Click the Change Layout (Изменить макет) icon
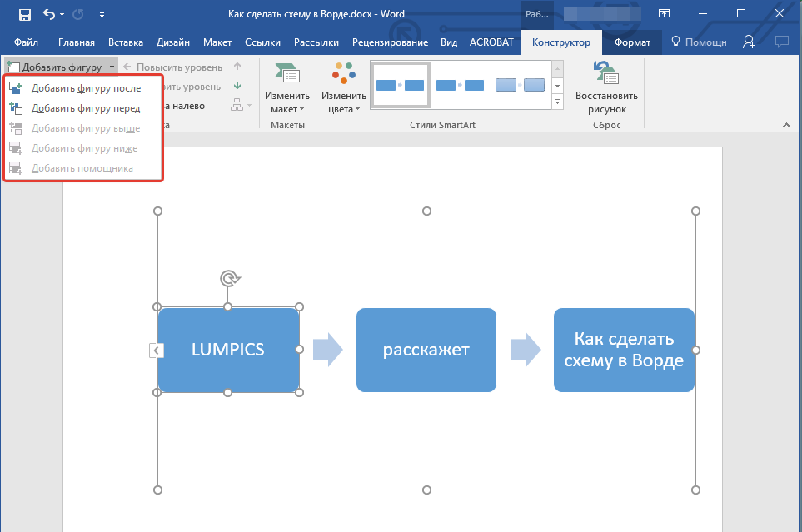802x532 pixels. 287,75
